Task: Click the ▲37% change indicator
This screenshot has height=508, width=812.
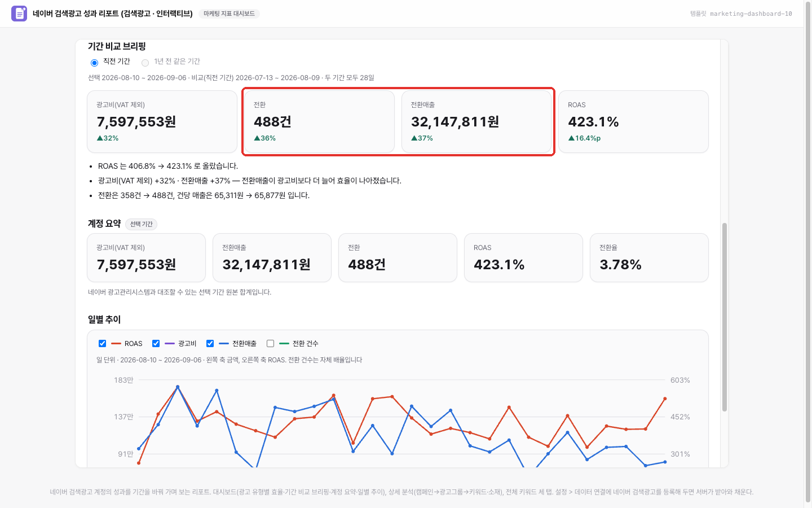Action: click(x=422, y=138)
